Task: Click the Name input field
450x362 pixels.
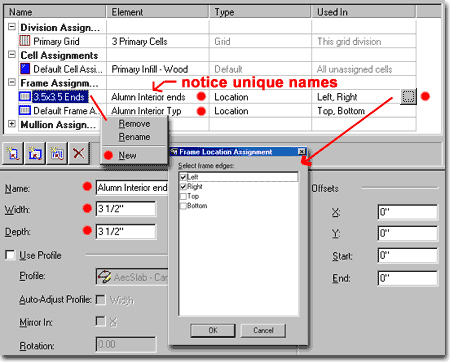Action: (132, 188)
